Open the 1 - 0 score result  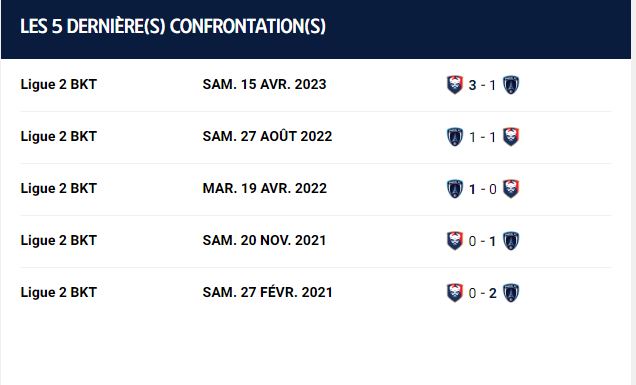coord(482,189)
